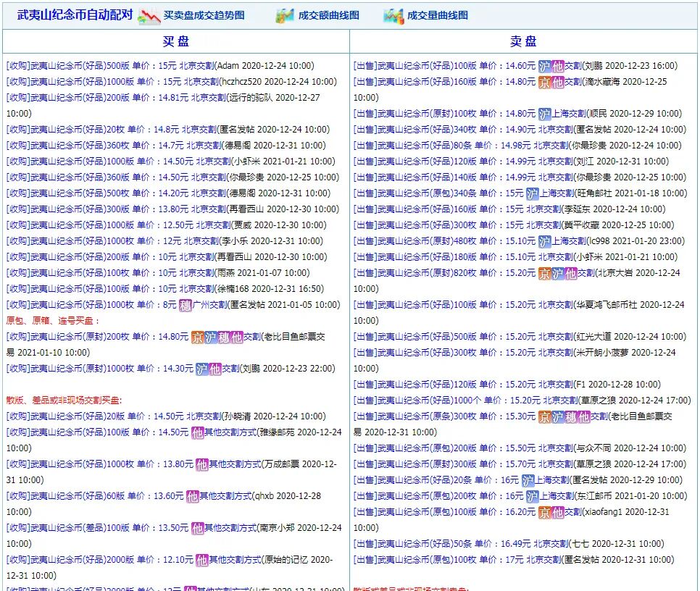This screenshot has height=591, width=700.
Task: Open 德易阁 360枚 14.7元 buy listing
Action: pos(166,146)
